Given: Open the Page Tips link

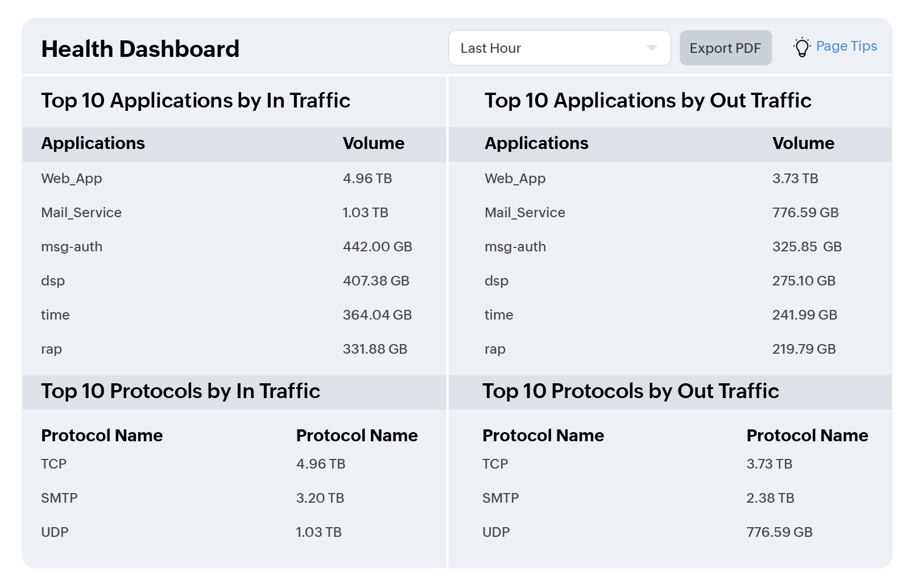Looking at the screenshot, I should (846, 46).
